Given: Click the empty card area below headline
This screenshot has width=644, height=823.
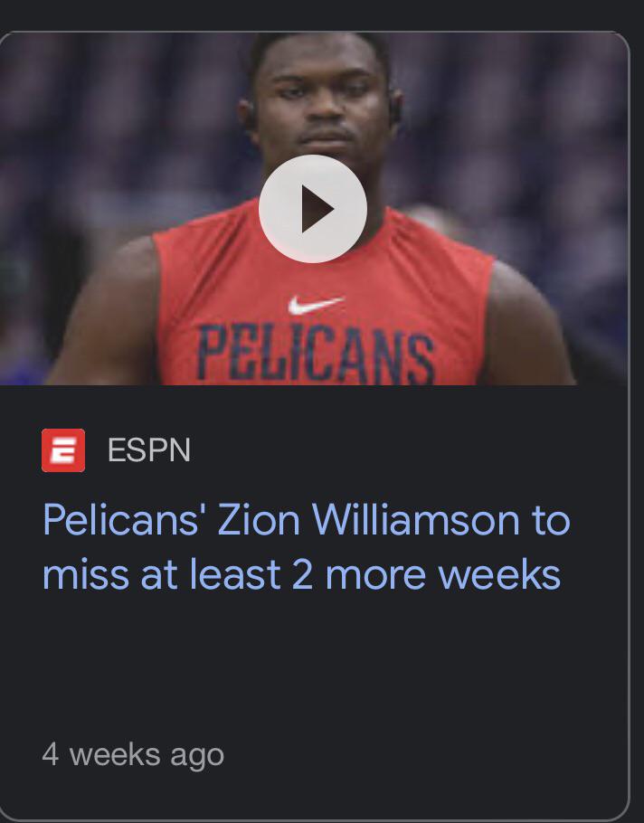Looking at the screenshot, I should [x=314, y=667].
